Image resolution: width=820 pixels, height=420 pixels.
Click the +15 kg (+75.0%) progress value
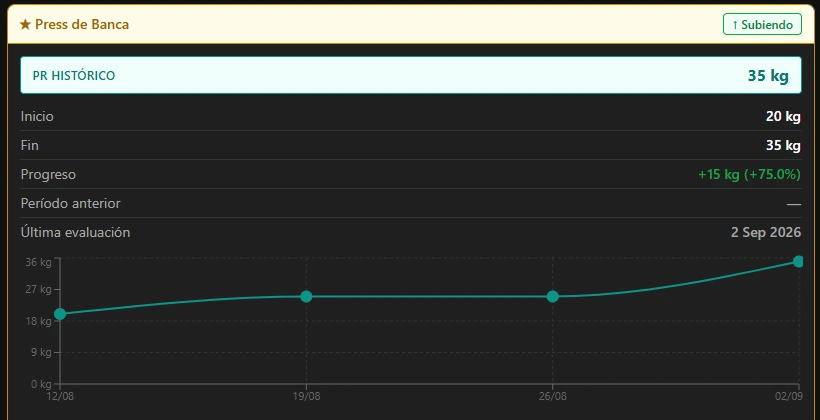[x=749, y=174]
